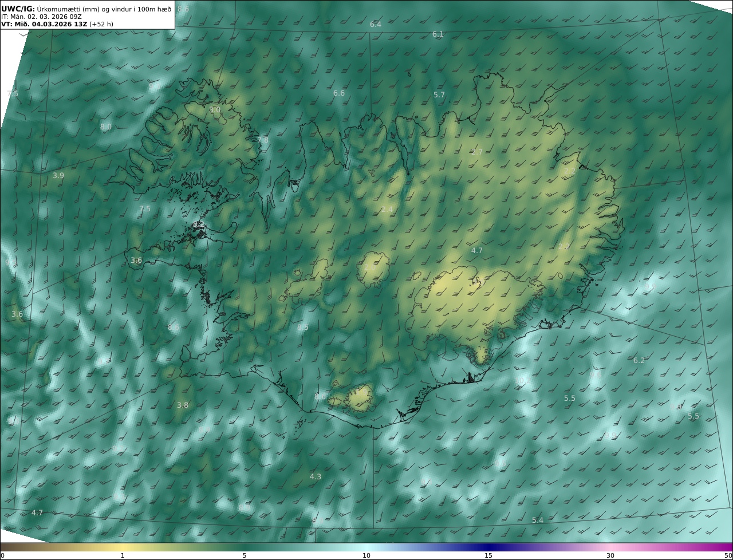Click the 30 tick on the colorbar
733x560 pixels.
[x=610, y=555]
